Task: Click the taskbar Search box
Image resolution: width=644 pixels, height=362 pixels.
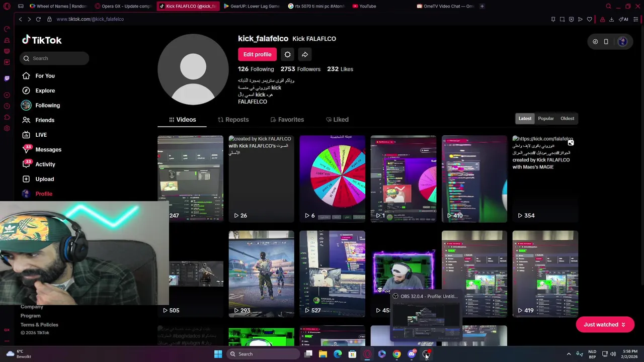Action: tap(263, 354)
